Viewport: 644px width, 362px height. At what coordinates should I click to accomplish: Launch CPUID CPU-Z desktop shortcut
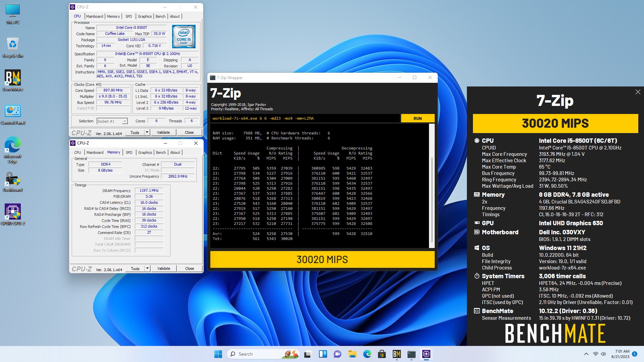click(13, 215)
